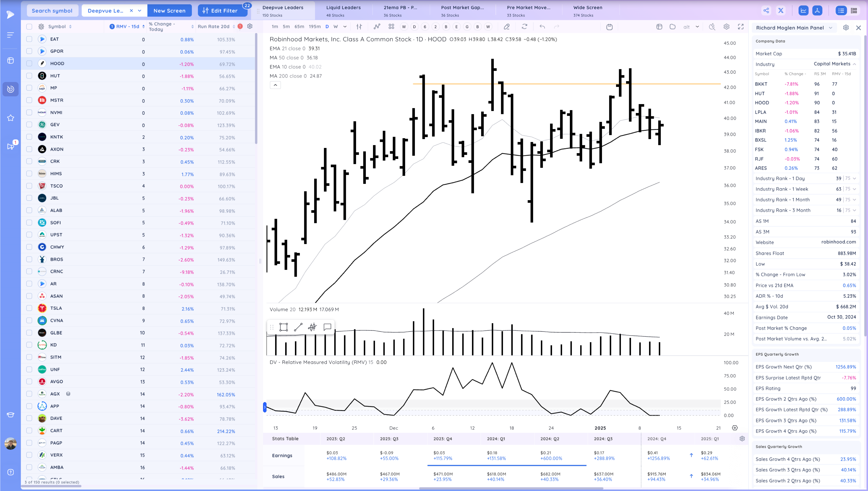Undo the last chart action
868x491 pixels.
[542, 27]
